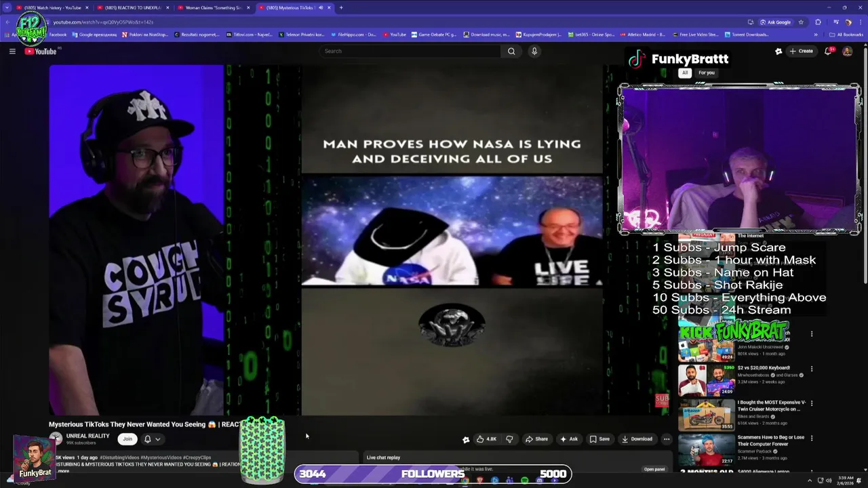Image resolution: width=868 pixels, height=488 pixels.
Task: Open more actions three-dot menu
Action: pyautogui.click(x=667, y=439)
